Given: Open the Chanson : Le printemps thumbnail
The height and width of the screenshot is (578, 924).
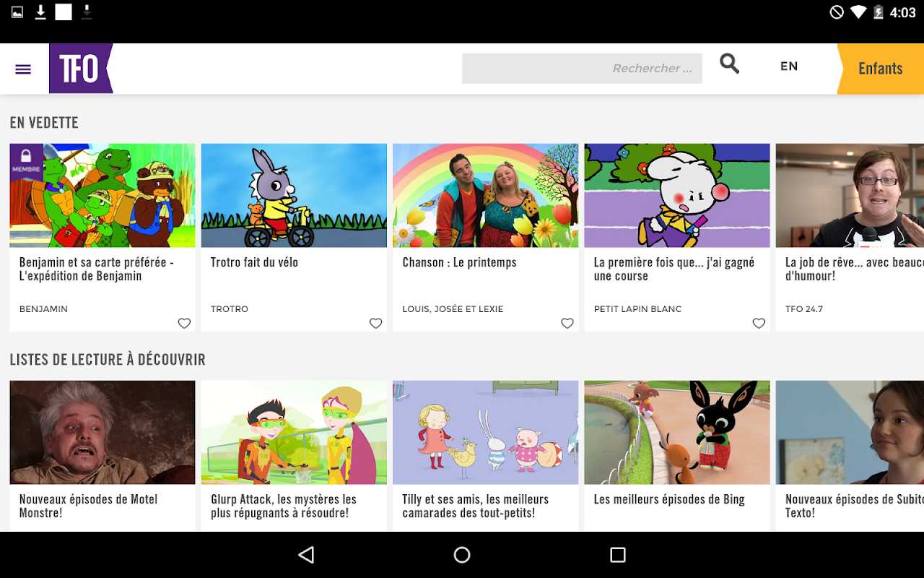Looking at the screenshot, I should (486, 196).
